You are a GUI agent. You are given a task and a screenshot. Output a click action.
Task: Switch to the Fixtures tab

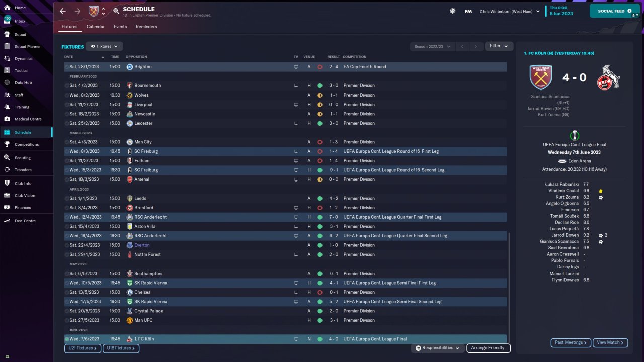[69, 27]
